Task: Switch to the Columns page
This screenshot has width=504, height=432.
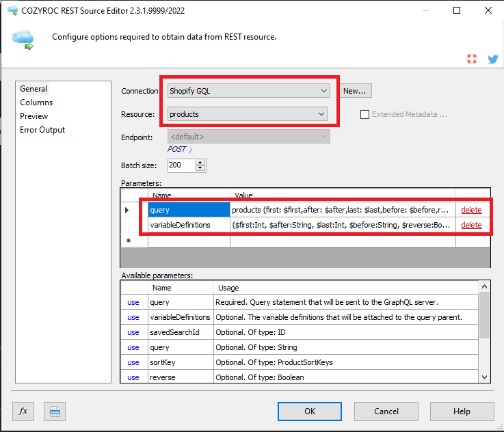Action: [x=36, y=103]
